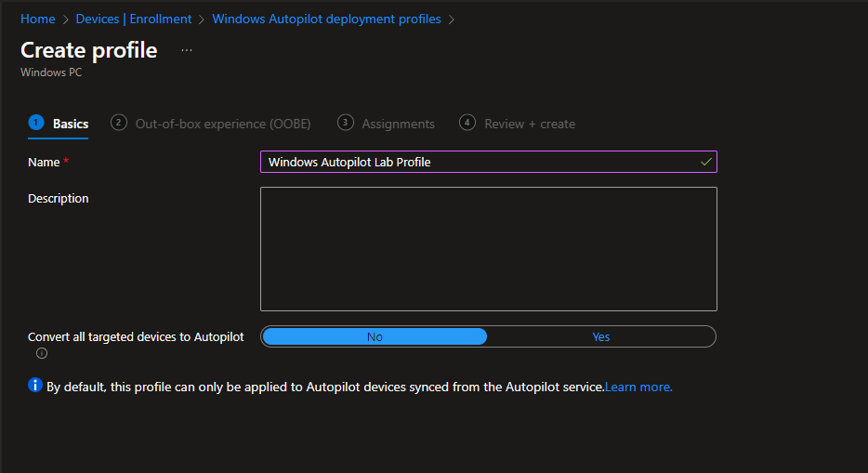This screenshot has height=473, width=868.
Task: Click the Convert all targeted devices label
Action: pos(136,337)
